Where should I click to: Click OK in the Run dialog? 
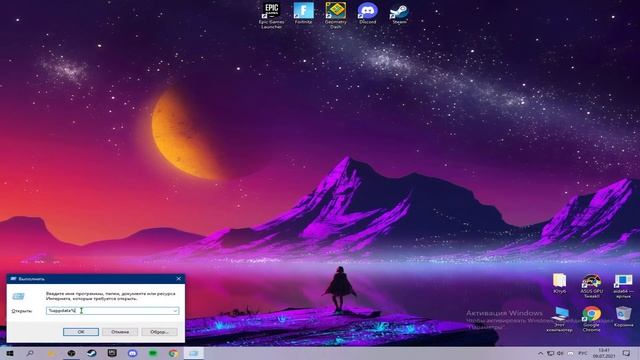pos(81,332)
